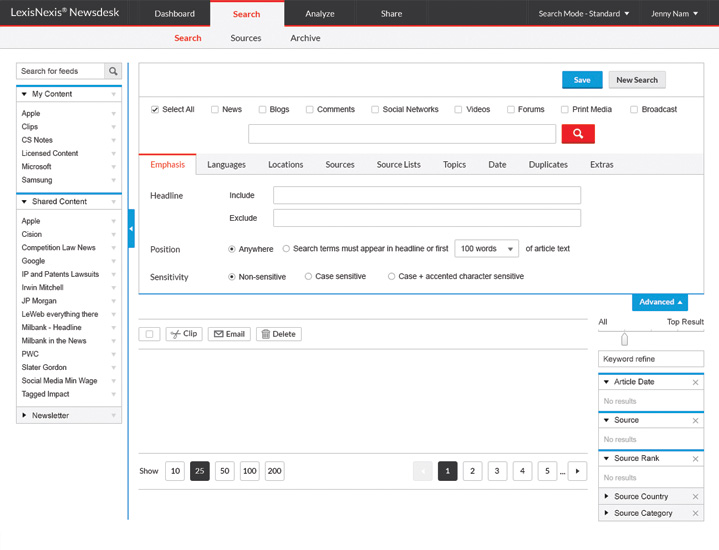Open the Search Mode - Standard dropdown
This screenshot has width=719, height=550.
[583, 14]
